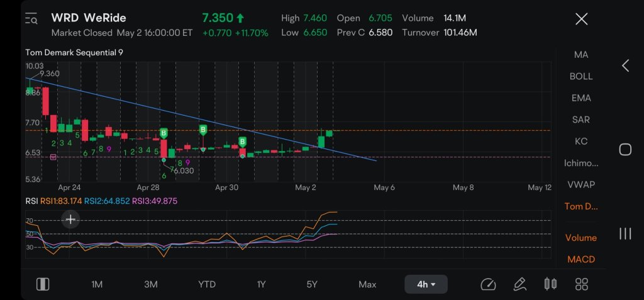Click the WRD WeRide ticker title
This screenshot has width=644, height=300.
click(x=88, y=18)
